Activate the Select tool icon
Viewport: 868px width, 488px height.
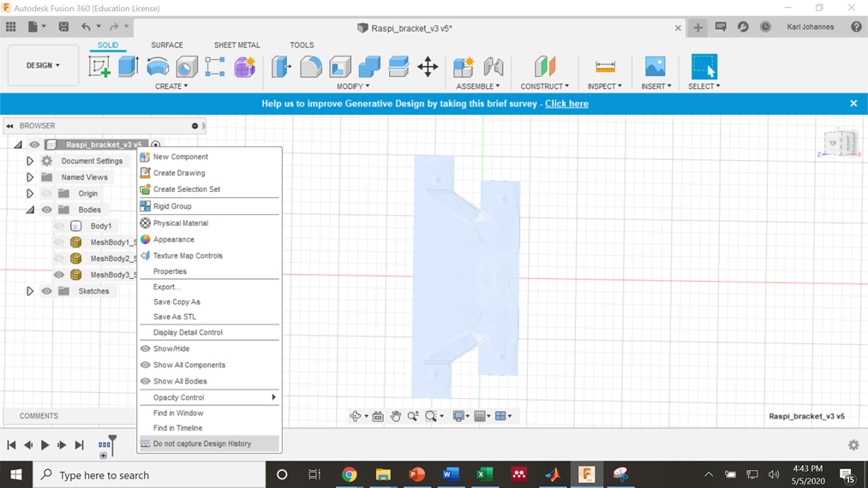click(x=704, y=67)
